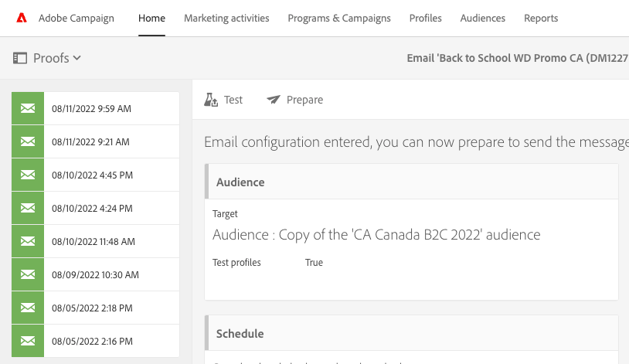
Task: Select the 08/10/2022 4:24 PM proof entry
Action: click(92, 208)
